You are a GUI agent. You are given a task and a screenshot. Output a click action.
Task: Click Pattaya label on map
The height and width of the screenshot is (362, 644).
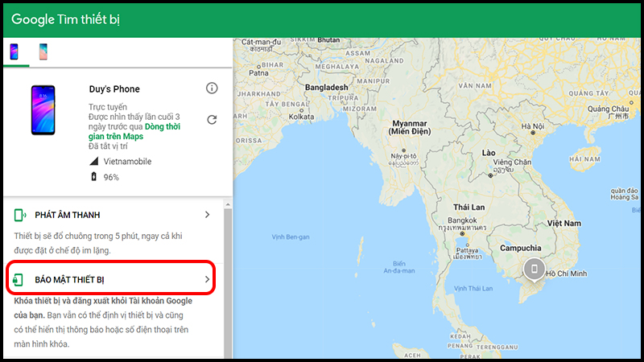click(x=467, y=250)
